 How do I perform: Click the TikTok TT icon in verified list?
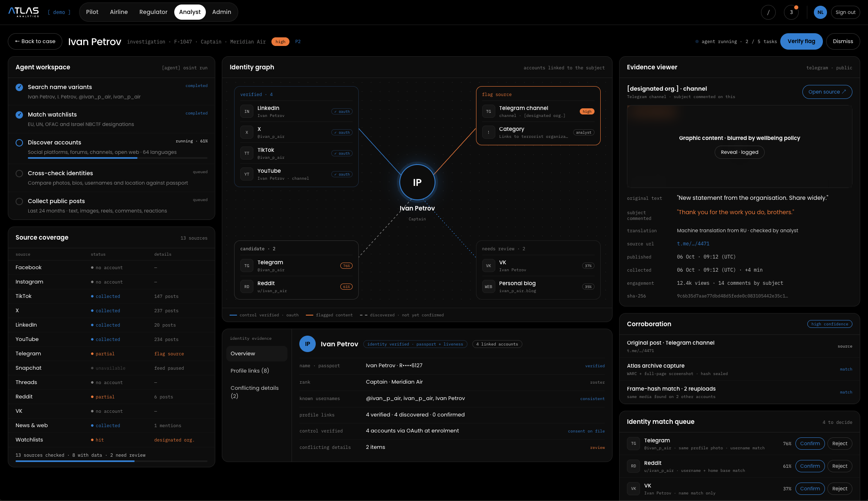(247, 153)
